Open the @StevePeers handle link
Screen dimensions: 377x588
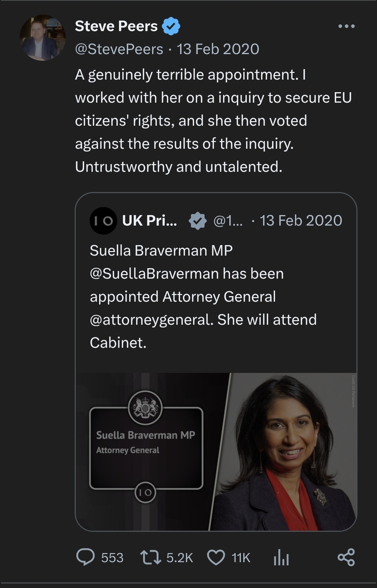[119, 49]
